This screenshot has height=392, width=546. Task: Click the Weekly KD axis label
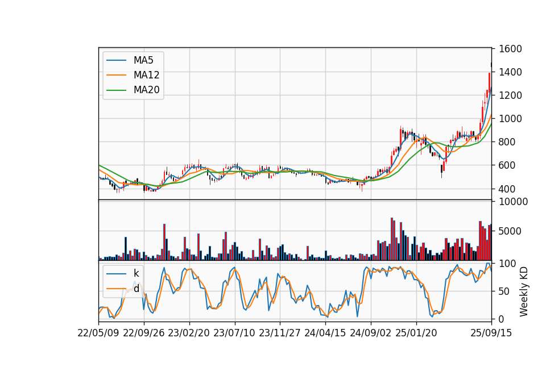tap(523, 292)
